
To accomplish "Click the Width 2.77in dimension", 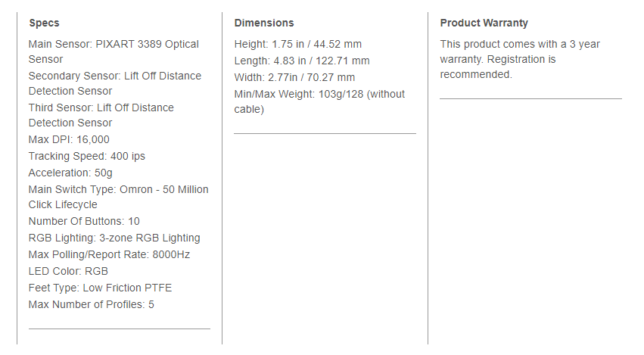I will point(294,78).
